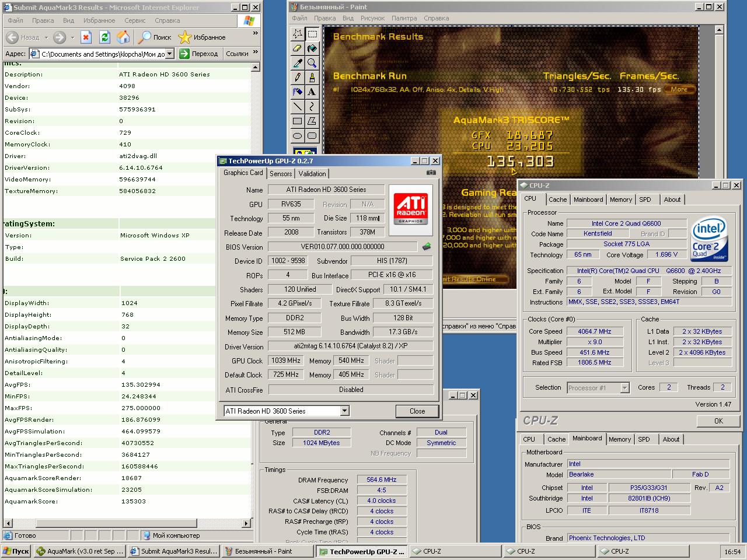Viewport: 747px width, 560px height.
Task: Select the Polygon tool in Paint
Action: (x=312, y=121)
